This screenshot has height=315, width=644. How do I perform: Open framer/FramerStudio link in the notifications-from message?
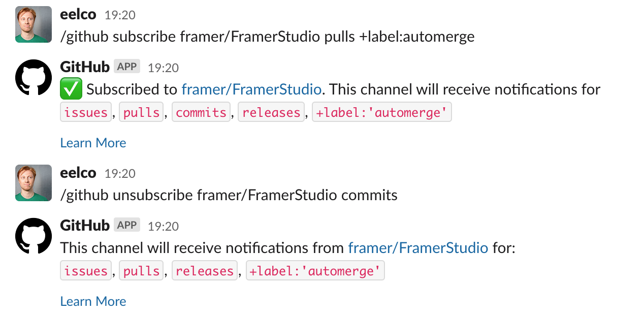point(418,248)
